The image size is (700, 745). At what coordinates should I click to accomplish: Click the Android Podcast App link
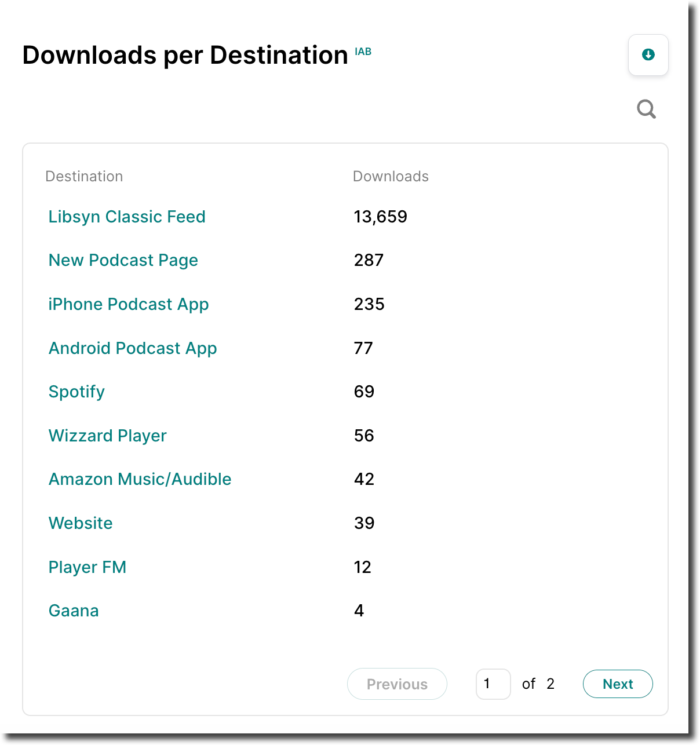[133, 348]
